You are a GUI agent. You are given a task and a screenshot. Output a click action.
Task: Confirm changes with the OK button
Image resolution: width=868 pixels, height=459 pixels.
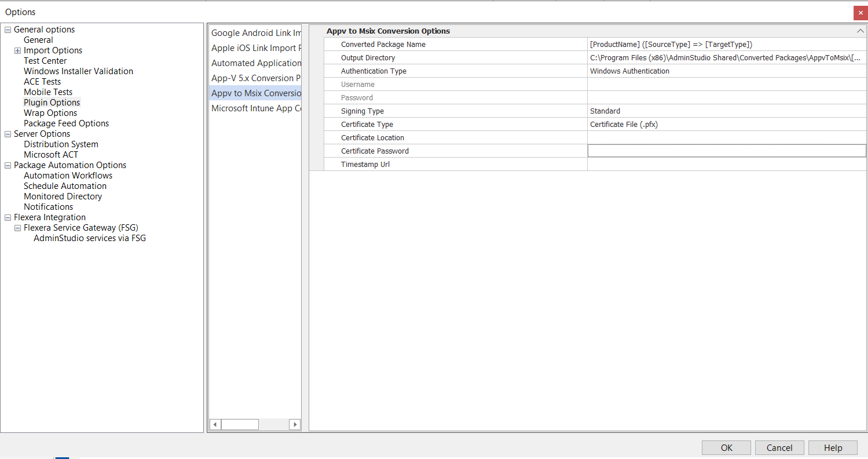coord(726,447)
